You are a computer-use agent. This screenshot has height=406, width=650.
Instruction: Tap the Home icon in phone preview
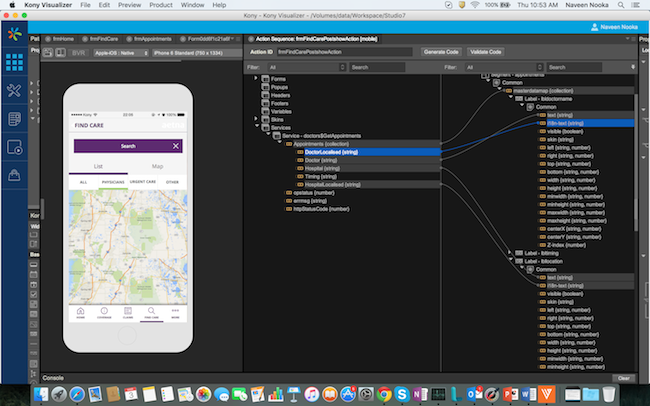80,313
